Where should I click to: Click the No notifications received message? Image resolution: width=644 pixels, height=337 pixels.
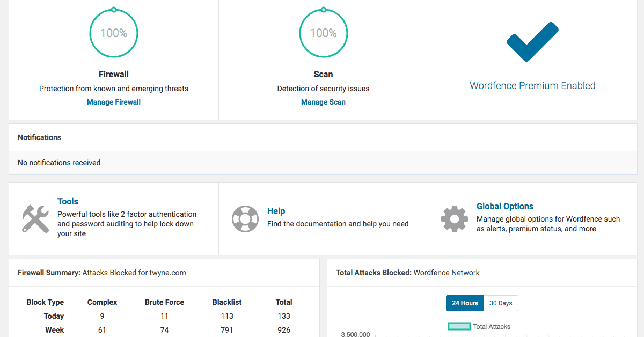click(59, 163)
